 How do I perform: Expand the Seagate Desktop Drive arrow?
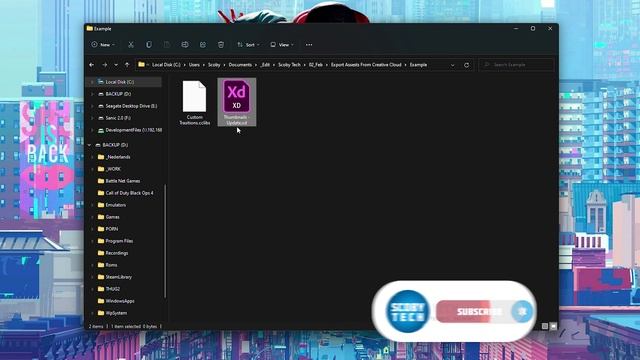pyautogui.click(x=92, y=106)
